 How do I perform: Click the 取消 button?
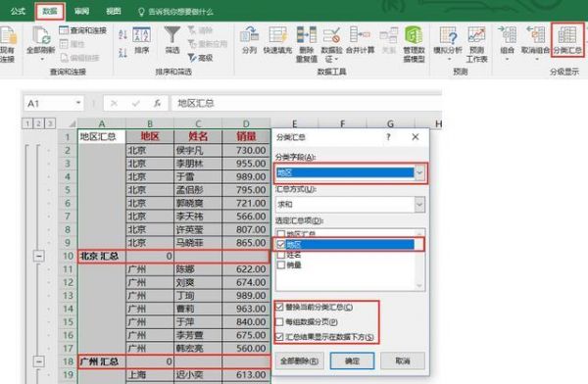403,361
